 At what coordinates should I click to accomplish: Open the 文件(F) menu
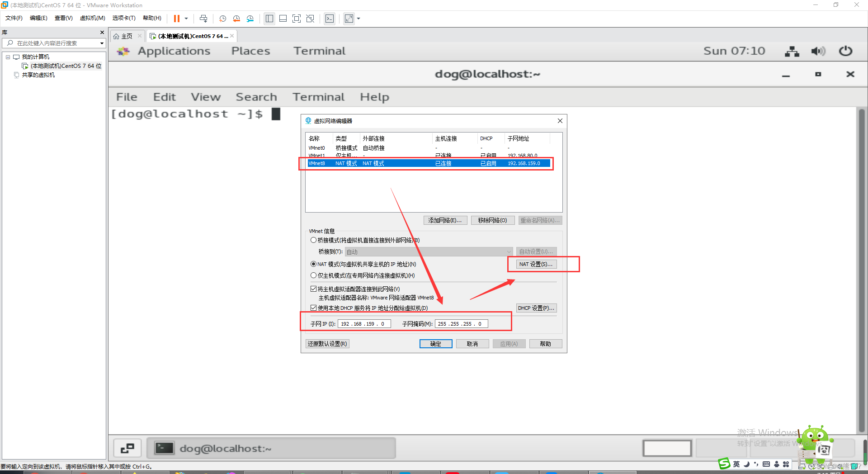(x=14, y=18)
